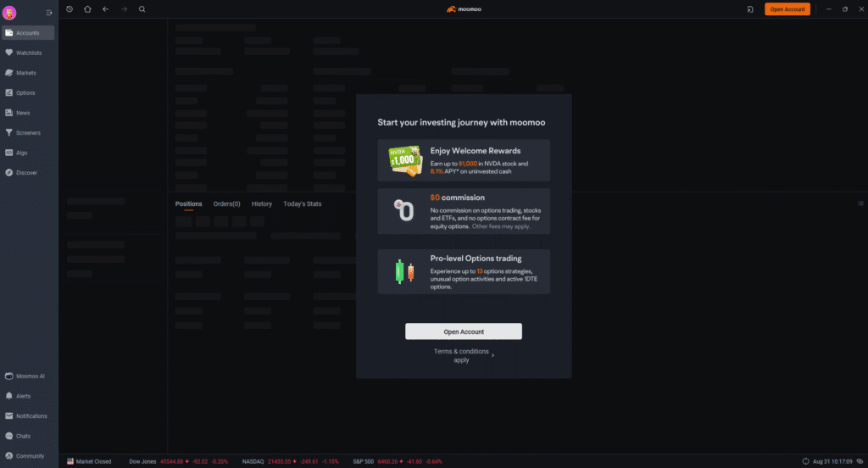Image resolution: width=868 pixels, height=468 pixels.
Task: Open the Community section
Action: tap(28, 456)
